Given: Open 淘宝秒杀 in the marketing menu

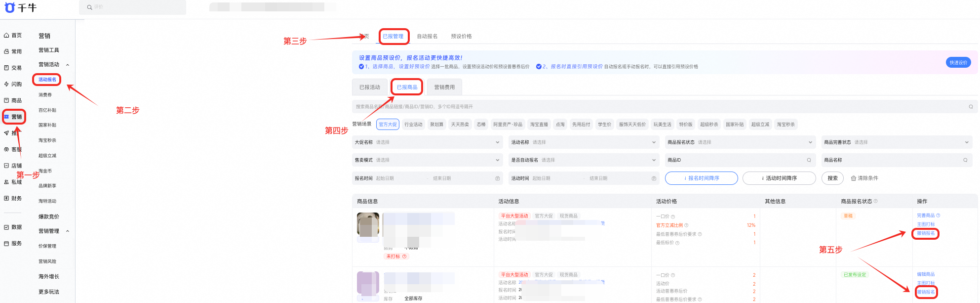Looking at the screenshot, I should pyautogui.click(x=47, y=140).
